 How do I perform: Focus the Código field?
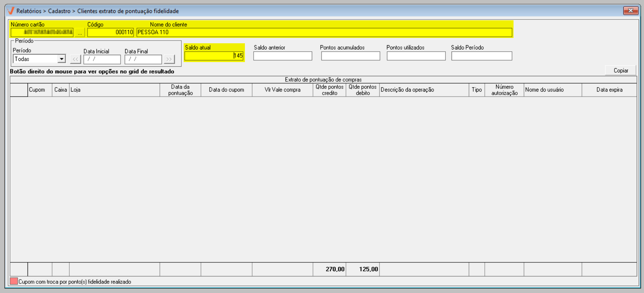coord(110,33)
